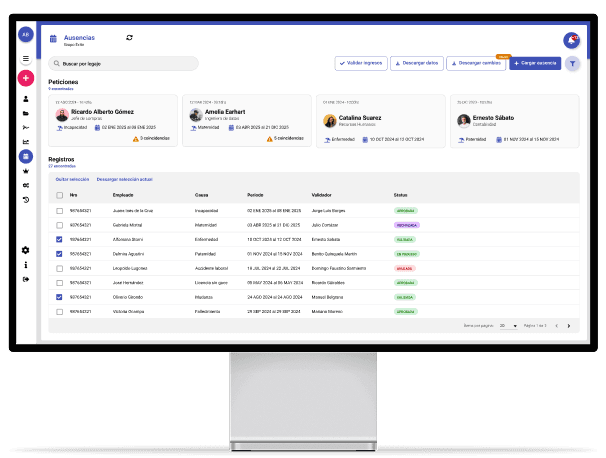Viewport: 606px width, 458px height.
Task: Toggle the select-all checkbox in table header
Action: [x=59, y=194]
